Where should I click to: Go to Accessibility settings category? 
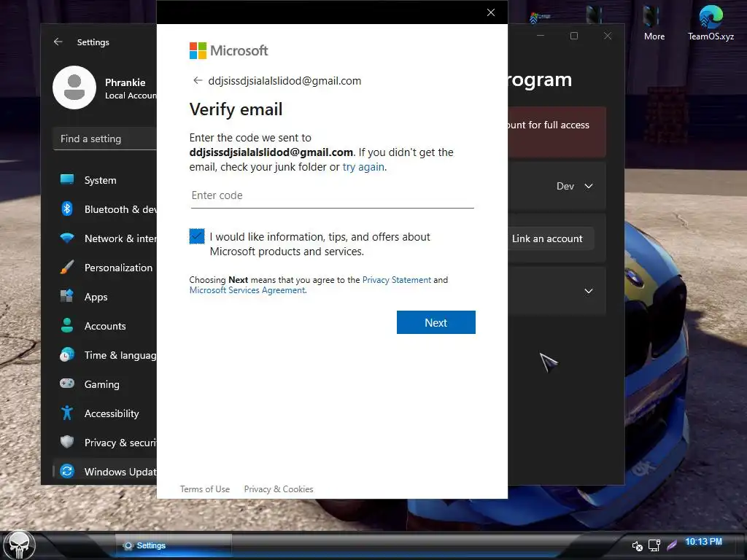click(x=112, y=413)
